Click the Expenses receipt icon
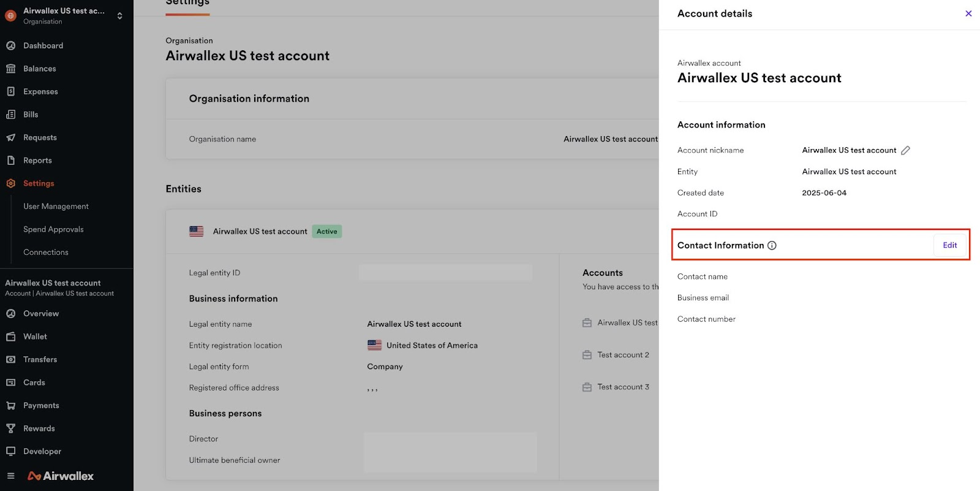 (10, 91)
